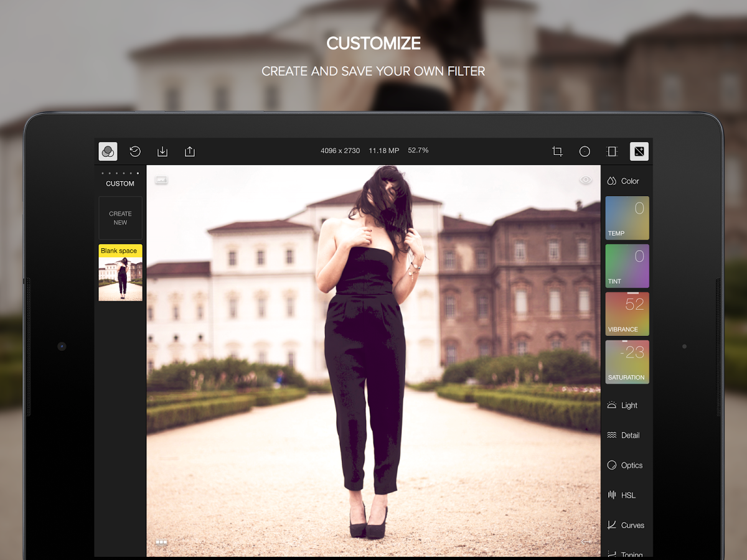Select the crop tool icon
The height and width of the screenshot is (560, 747).
(557, 151)
